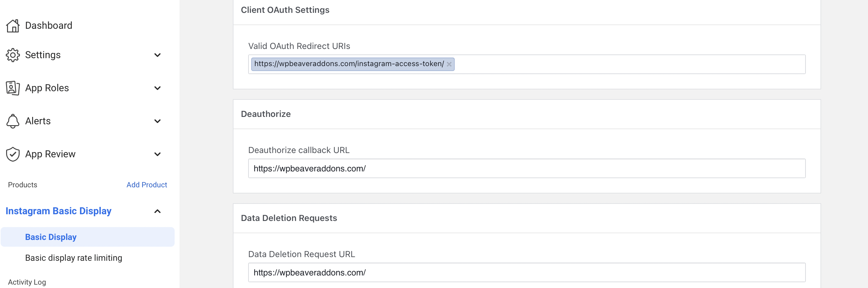Open the Basic Display menu item
Image resolution: width=868 pixels, height=288 pixels.
[51, 237]
